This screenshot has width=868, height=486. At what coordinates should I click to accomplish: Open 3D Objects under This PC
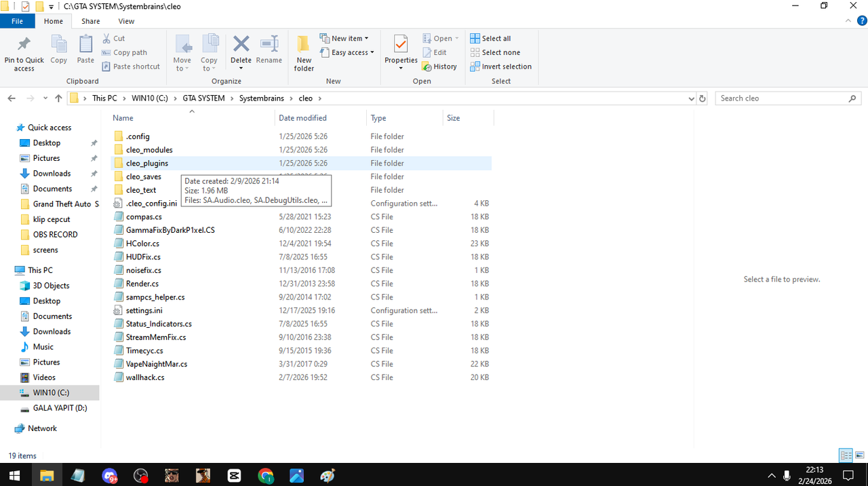51,286
